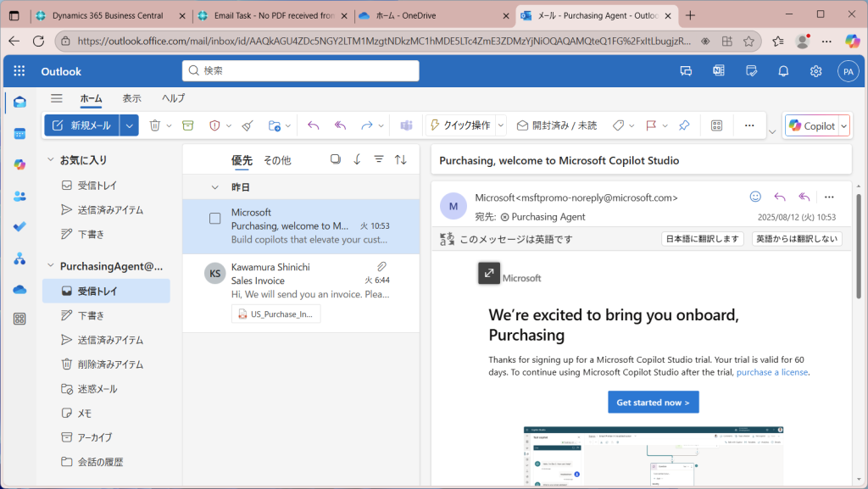Reply using the reading pane arrow

[x=780, y=197]
